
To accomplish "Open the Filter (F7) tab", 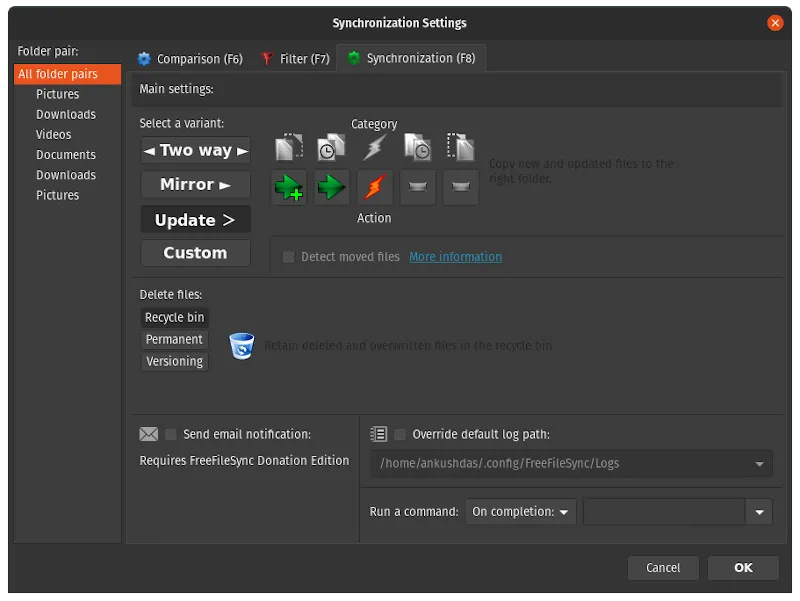I will click(x=295, y=59).
